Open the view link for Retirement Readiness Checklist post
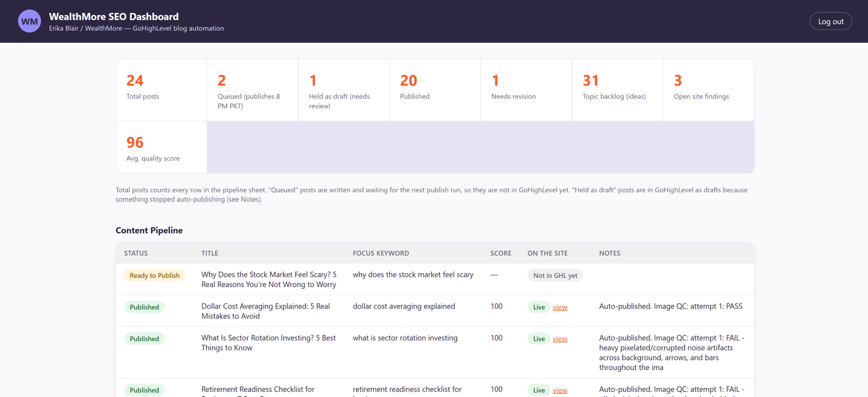The width and height of the screenshot is (868, 397). [560, 390]
